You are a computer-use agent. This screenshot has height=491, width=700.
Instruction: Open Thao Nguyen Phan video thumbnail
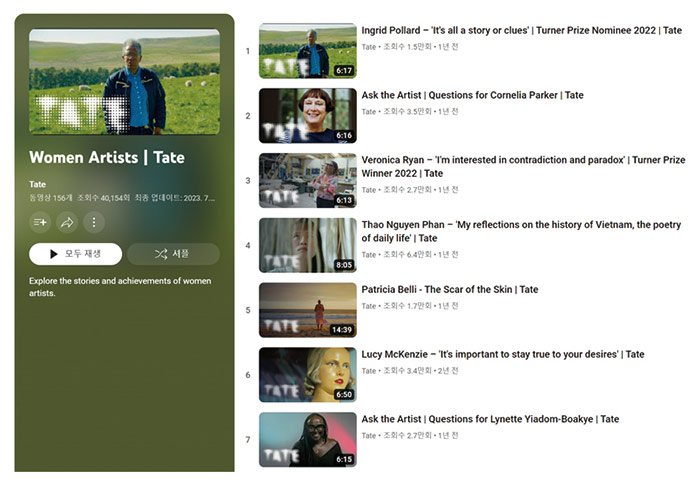point(308,245)
